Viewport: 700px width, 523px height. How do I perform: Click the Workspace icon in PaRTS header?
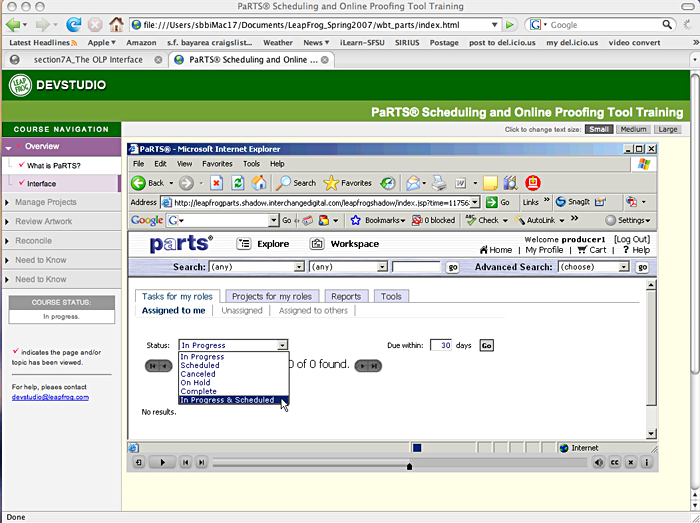[317, 244]
